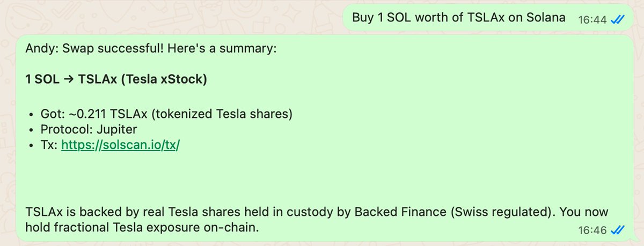Click the "hold fractional Tesla exposure on-chain" line
The width and height of the screenshot is (644, 246).
(x=142, y=228)
